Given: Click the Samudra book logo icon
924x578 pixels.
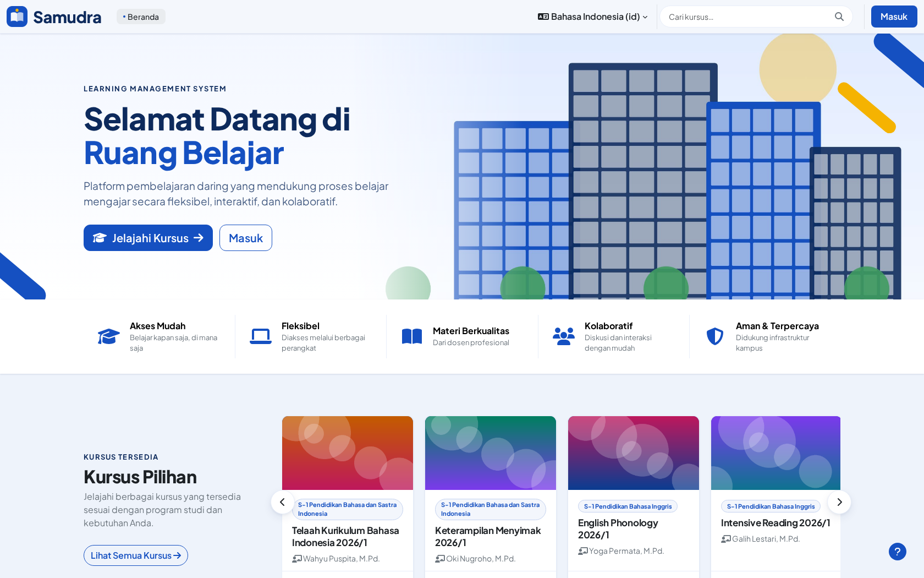Looking at the screenshot, I should [x=17, y=17].
